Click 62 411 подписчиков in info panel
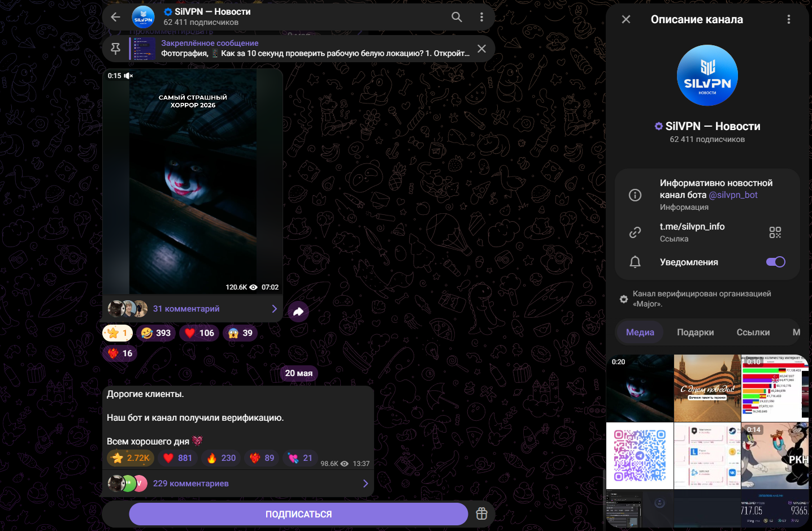 (x=707, y=139)
